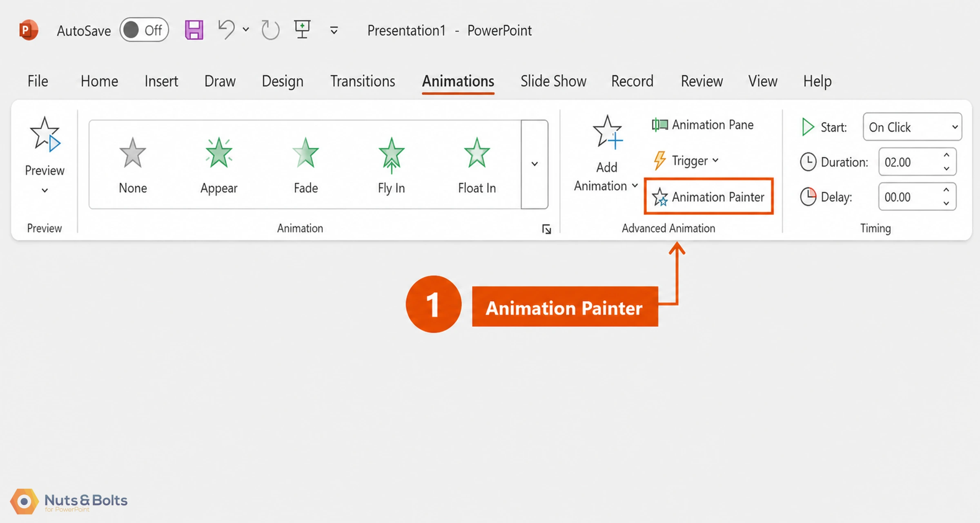
Task: Choose the None animation effect
Action: tap(133, 166)
